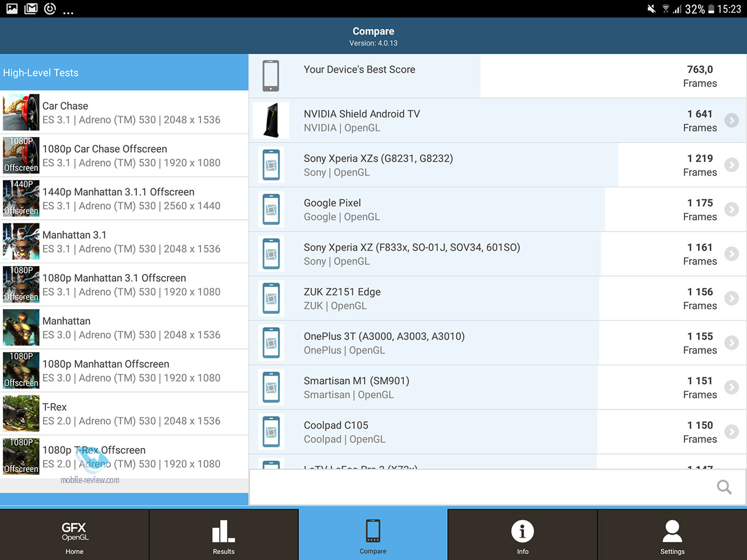Select the T-Rex test title
Image resolution: width=747 pixels, height=560 pixels.
point(54,407)
